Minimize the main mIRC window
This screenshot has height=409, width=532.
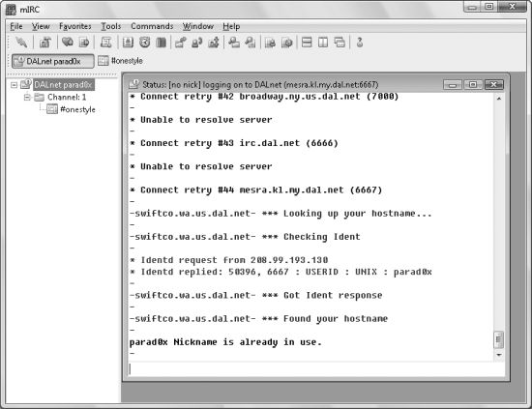click(472, 7)
